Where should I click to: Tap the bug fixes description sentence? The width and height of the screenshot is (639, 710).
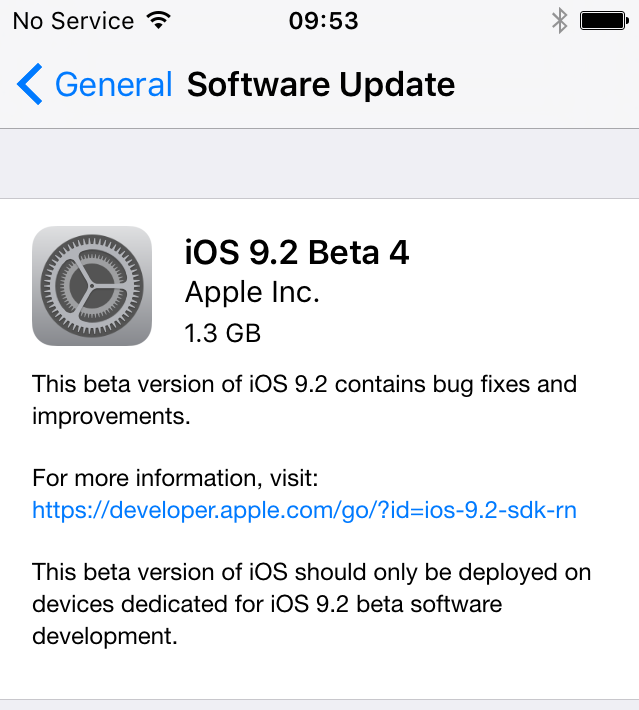tap(304, 384)
